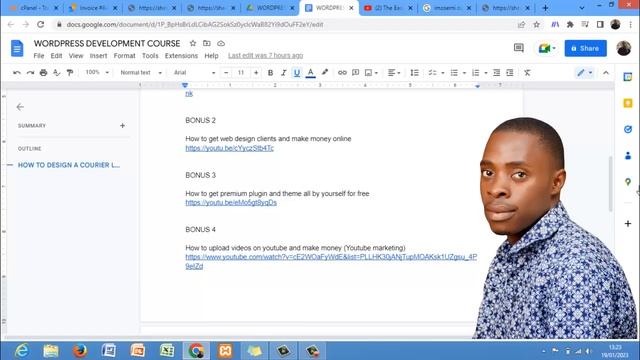Open the Contacts side panel icon
The height and width of the screenshot is (360, 640).
pos(628,156)
